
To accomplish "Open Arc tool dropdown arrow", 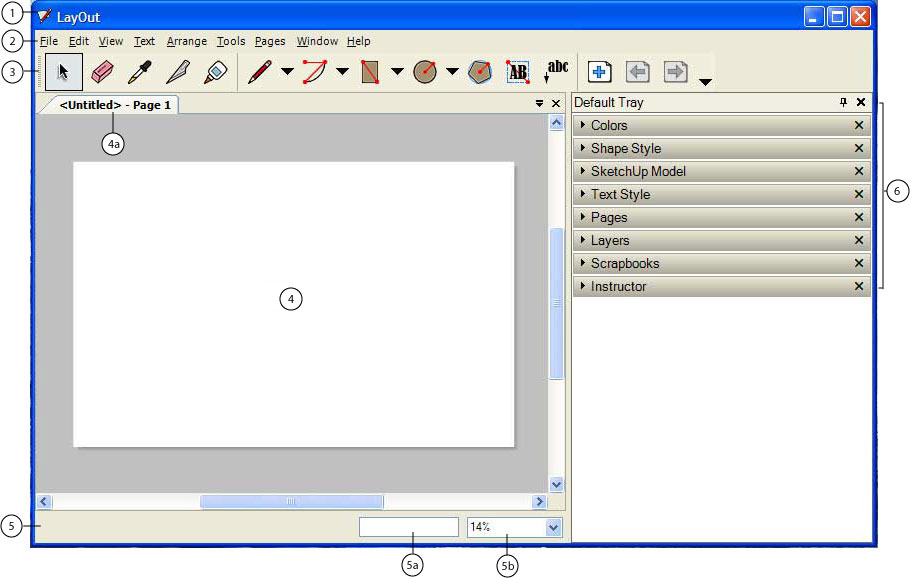I will tap(342, 71).
